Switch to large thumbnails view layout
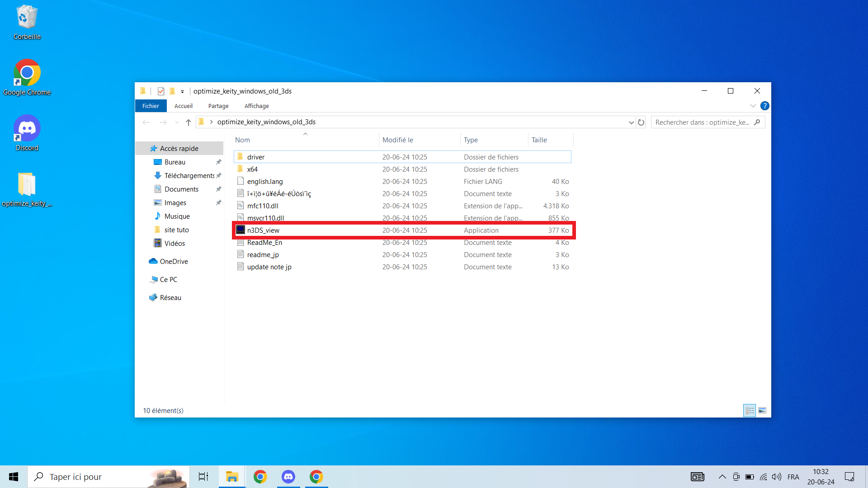 click(x=762, y=410)
